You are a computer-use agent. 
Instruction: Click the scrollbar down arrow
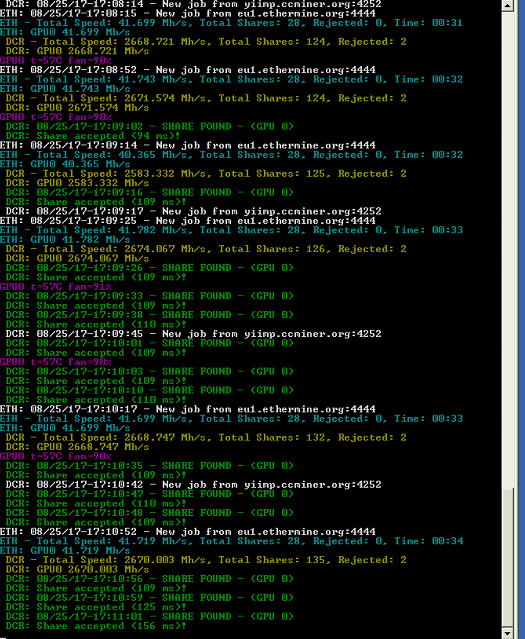[x=507, y=633]
